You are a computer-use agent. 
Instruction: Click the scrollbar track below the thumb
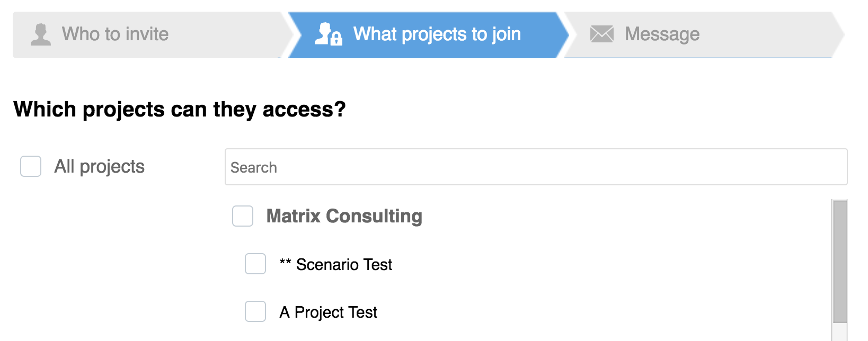[x=839, y=333]
